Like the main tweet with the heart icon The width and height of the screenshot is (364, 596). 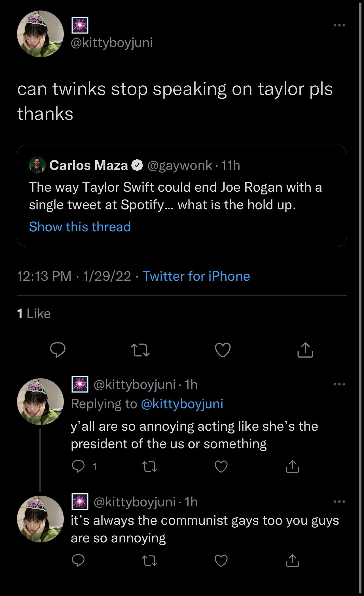223,350
